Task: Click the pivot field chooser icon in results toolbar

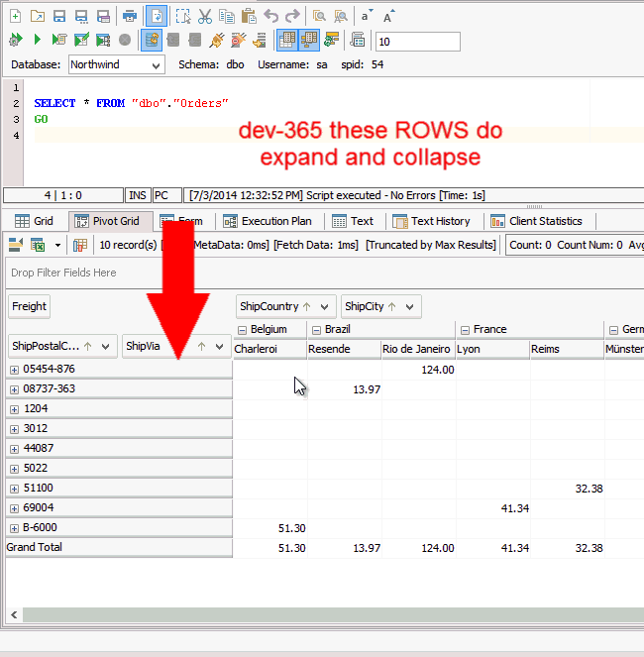Action: tap(80, 245)
